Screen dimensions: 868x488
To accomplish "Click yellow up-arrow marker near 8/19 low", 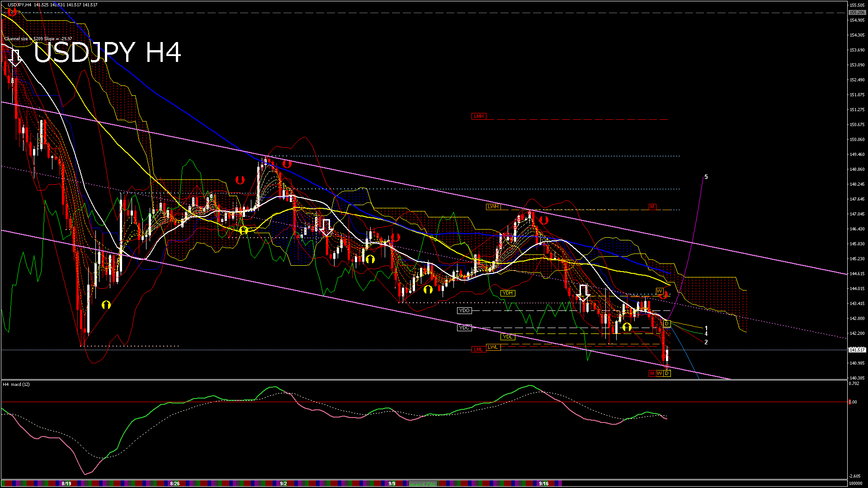I will 106,305.
